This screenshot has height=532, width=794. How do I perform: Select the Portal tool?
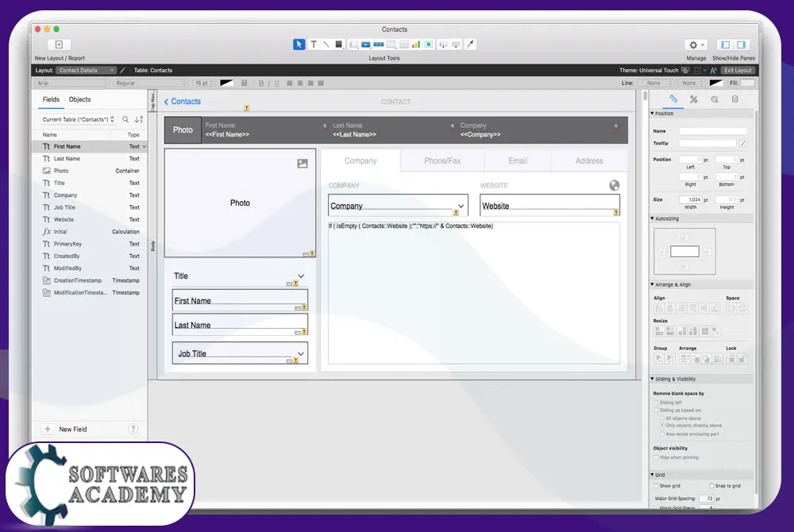(x=403, y=44)
